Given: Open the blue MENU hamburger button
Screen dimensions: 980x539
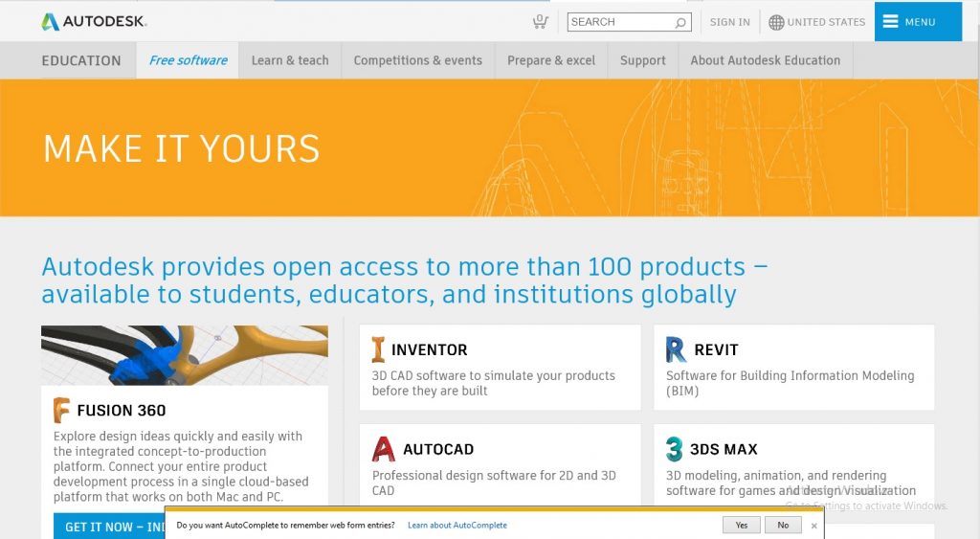Looking at the screenshot, I should (x=917, y=22).
